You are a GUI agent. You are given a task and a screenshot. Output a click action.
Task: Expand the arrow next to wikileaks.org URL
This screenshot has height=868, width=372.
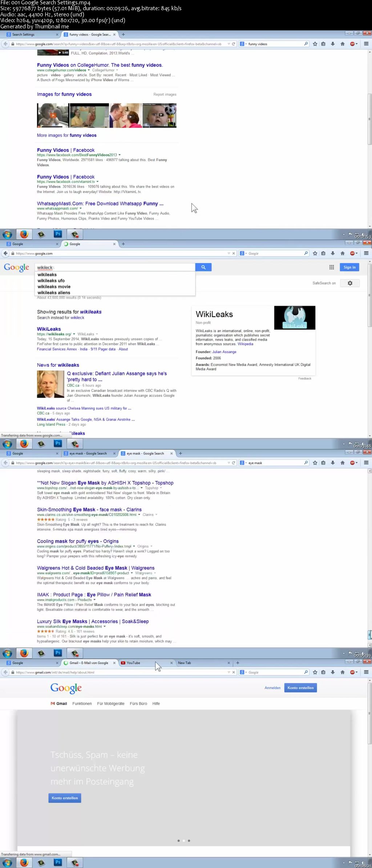(x=74, y=334)
